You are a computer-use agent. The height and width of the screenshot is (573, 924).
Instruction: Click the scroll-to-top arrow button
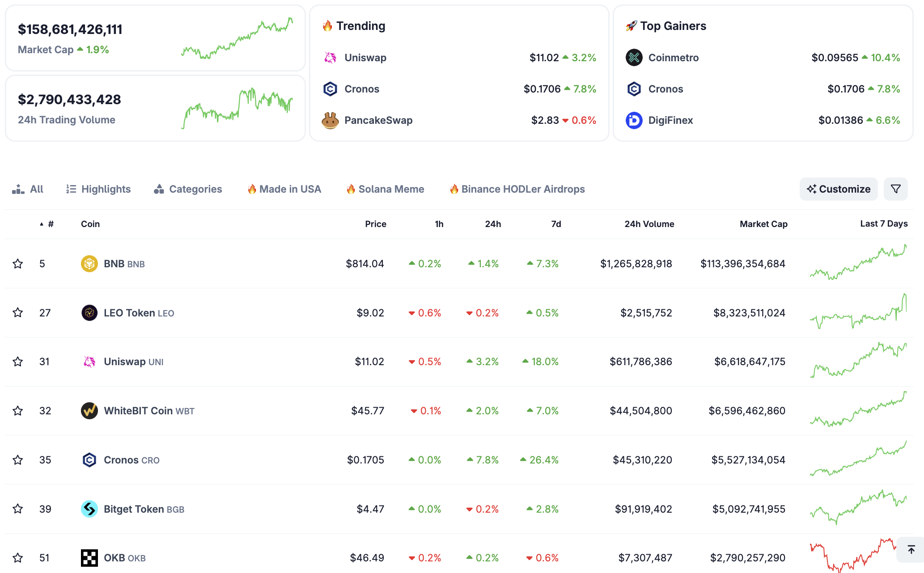(x=911, y=550)
